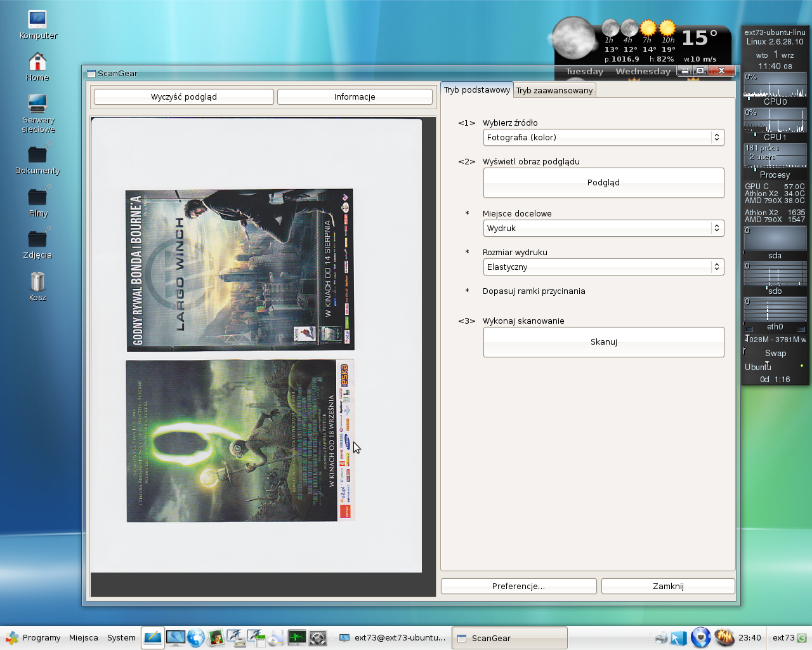Click the network globe tray icon
Viewport: 812px width, 650px height.
[x=700, y=637]
